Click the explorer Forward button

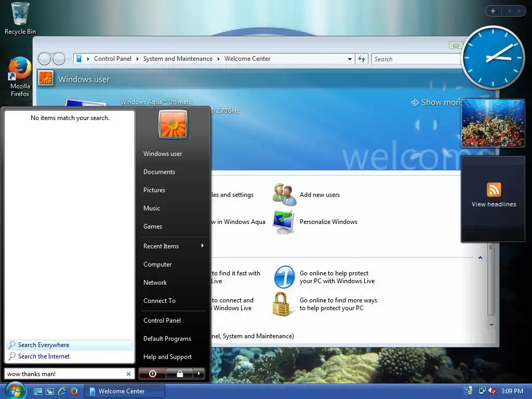(59, 59)
